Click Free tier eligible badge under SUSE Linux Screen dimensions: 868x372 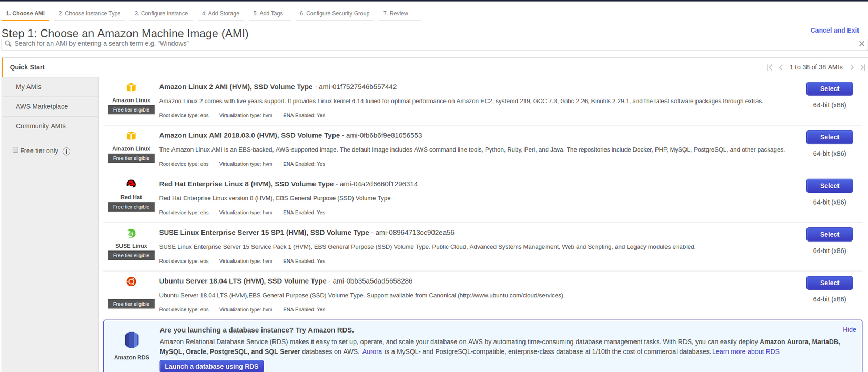point(131,256)
